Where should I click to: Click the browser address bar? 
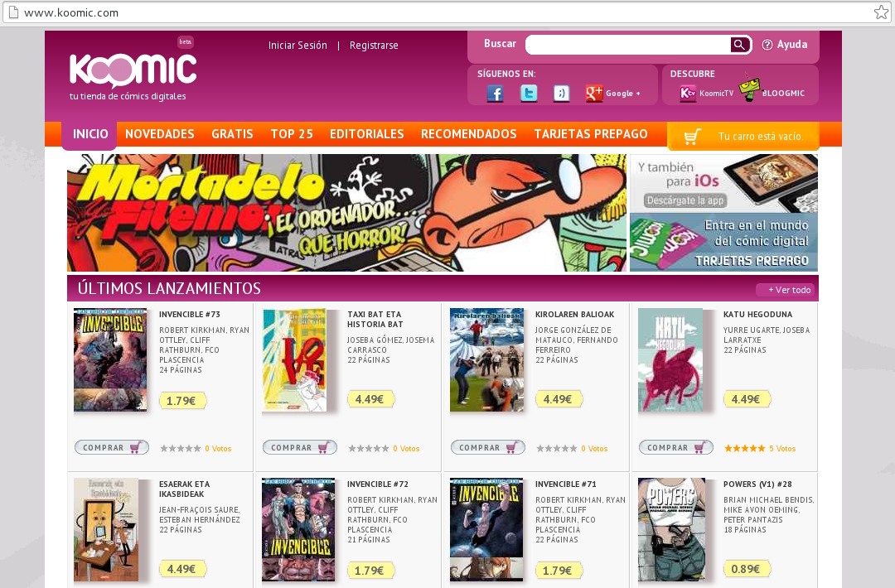coord(445,12)
